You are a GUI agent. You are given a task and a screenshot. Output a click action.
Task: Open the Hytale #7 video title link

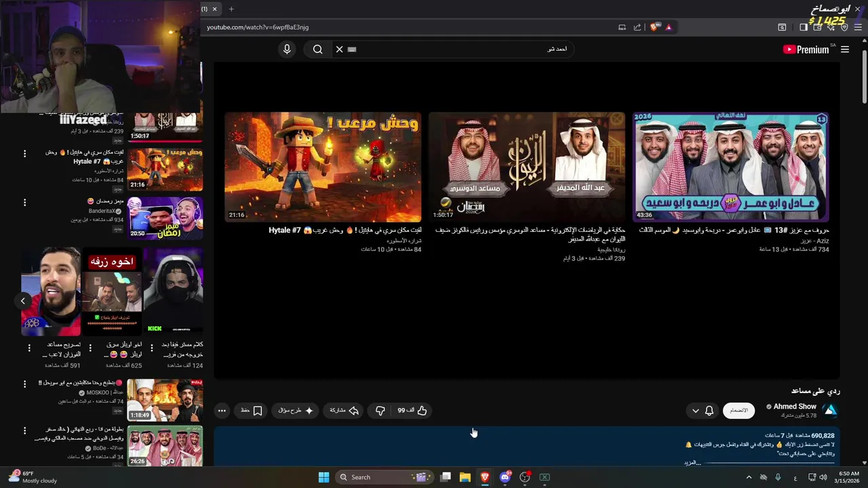(345, 230)
